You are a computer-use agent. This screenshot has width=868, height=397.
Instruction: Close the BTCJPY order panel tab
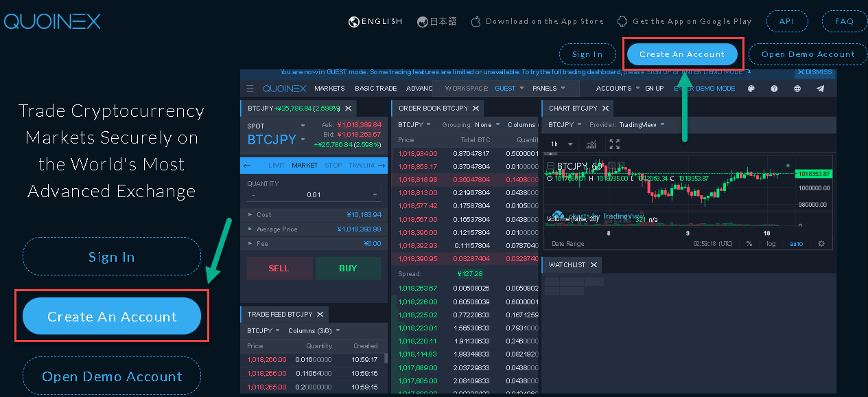coord(348,108)
